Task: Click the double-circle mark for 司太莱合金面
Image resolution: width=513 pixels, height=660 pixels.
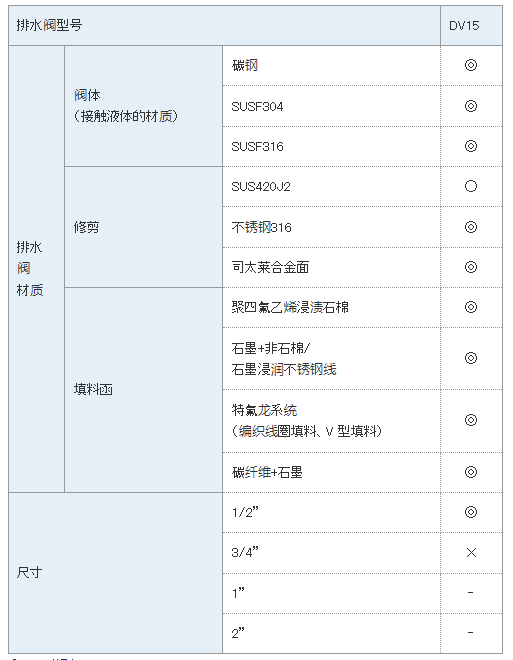Action: pos(470,267)
